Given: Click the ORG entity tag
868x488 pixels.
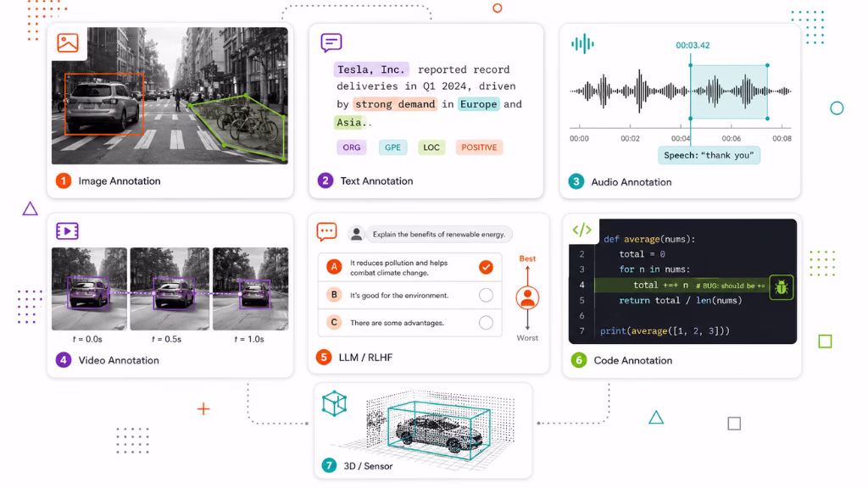Looking at the screenshot, I should [352, 147].
